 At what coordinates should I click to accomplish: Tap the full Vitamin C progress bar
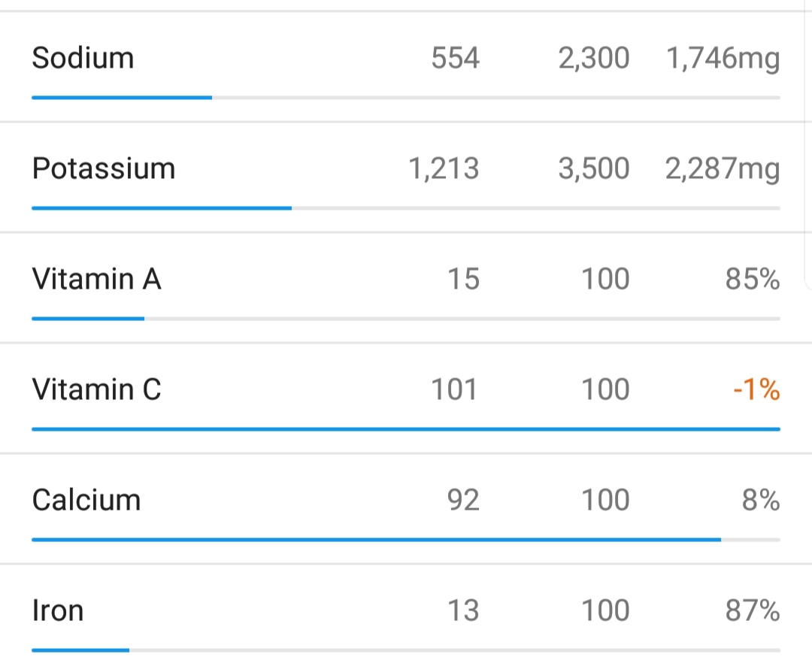pos(405,429)
